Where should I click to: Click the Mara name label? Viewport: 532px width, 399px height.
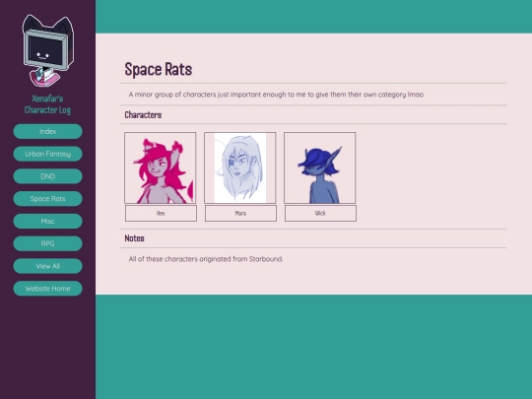click(240, 213)
